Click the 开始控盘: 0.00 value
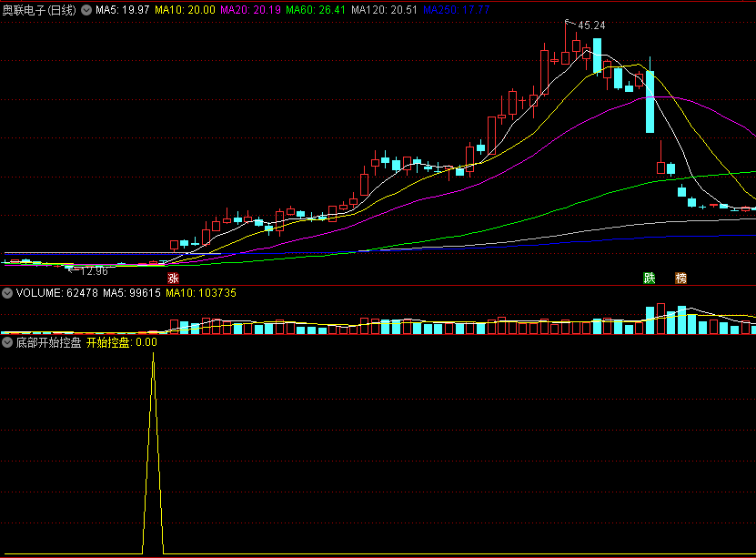This screenshot has height=558, width=756. pyautogui.click(x=122, y=343)
